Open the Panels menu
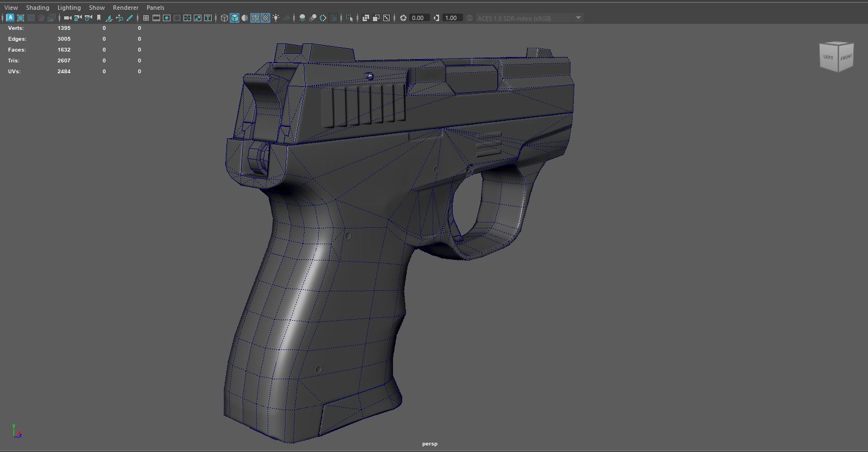The image size is (868, 452). (x=155, y=8)
